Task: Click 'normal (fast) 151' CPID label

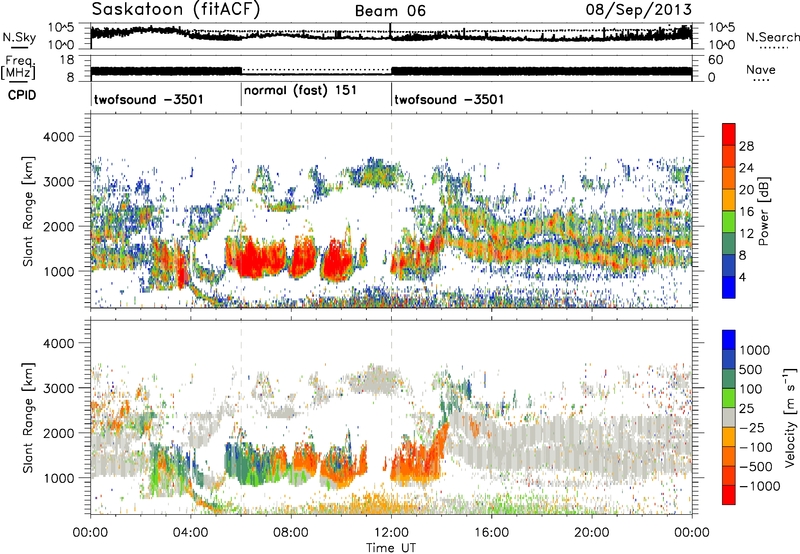Action: tap(300, 91)
